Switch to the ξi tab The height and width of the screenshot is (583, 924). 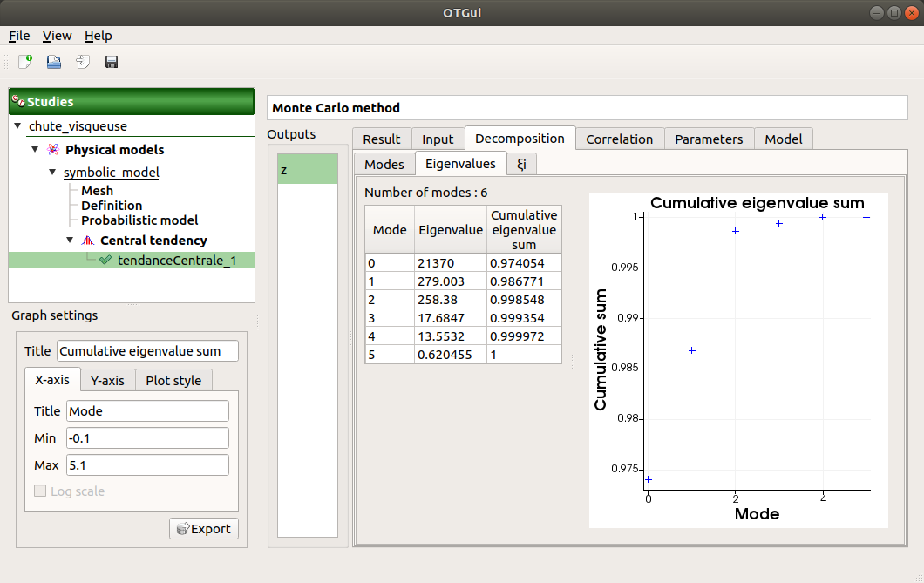[521, 164]
